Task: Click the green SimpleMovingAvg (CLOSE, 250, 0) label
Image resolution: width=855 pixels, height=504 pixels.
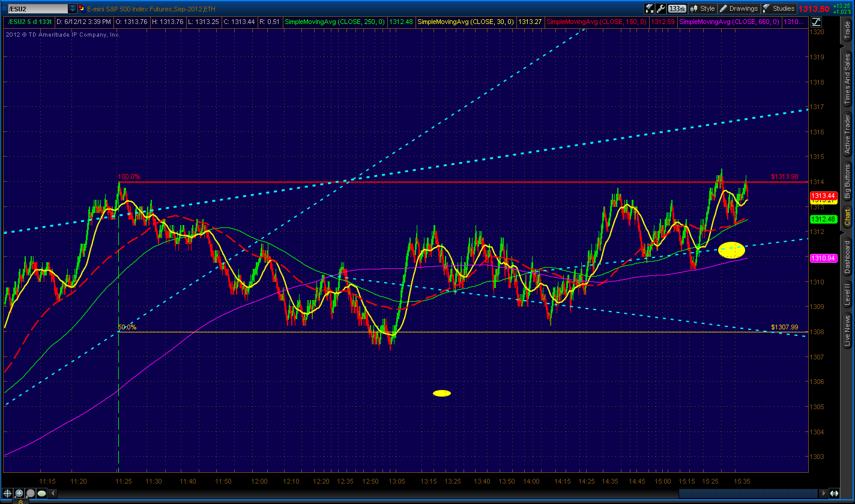Action: (x=335, y=22)
